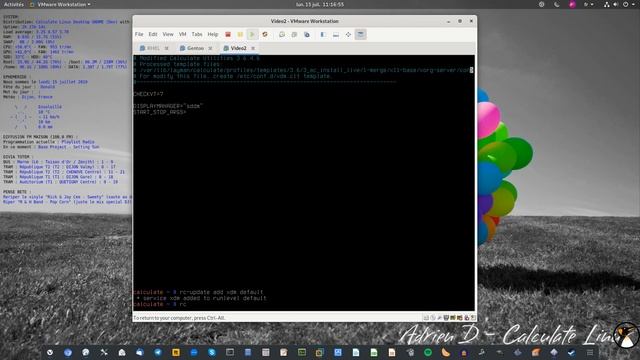Open the clock and calendar in top bar

coord(320,4)
